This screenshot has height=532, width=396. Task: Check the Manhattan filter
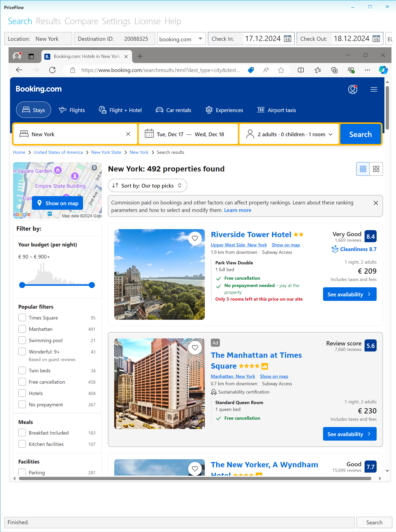(x=22, y=329)
